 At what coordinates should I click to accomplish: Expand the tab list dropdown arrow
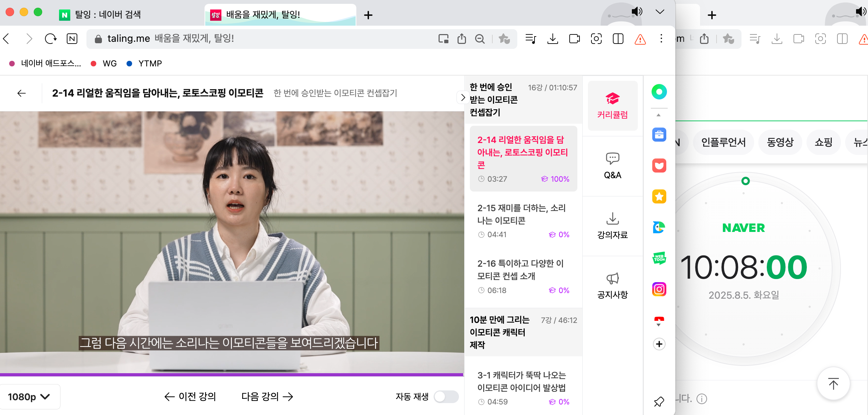click(x=660, y=12)
